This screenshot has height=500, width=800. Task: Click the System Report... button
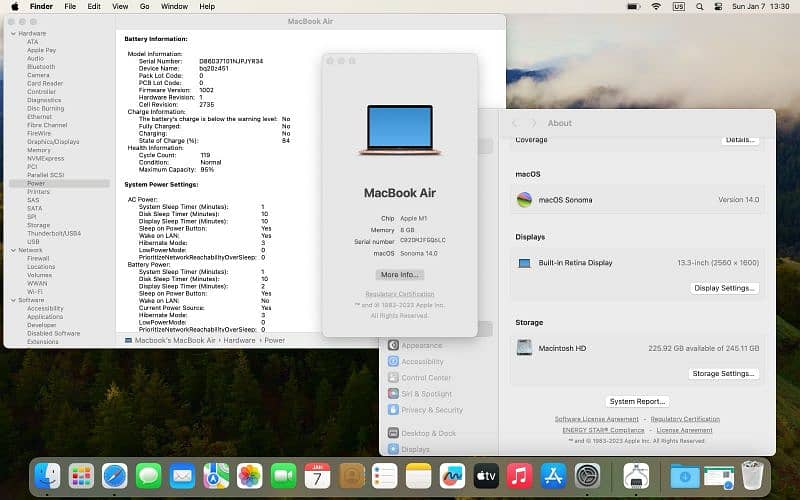coord(637,401)
